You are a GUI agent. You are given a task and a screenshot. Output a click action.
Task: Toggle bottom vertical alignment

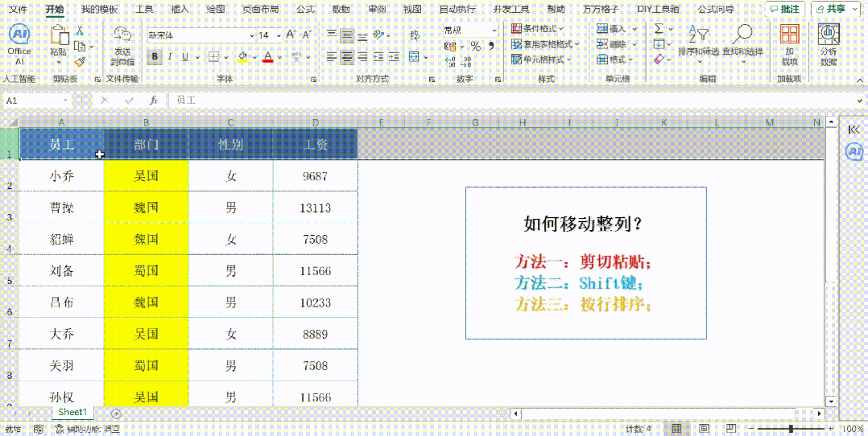[x=362, y=35]
